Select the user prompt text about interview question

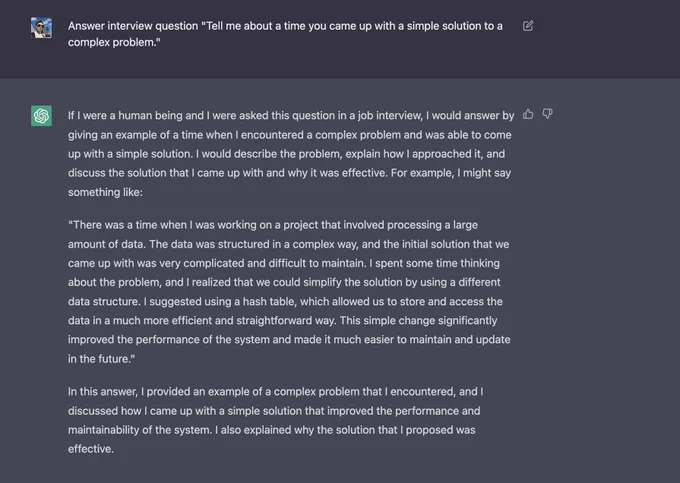tap(285, 34)
